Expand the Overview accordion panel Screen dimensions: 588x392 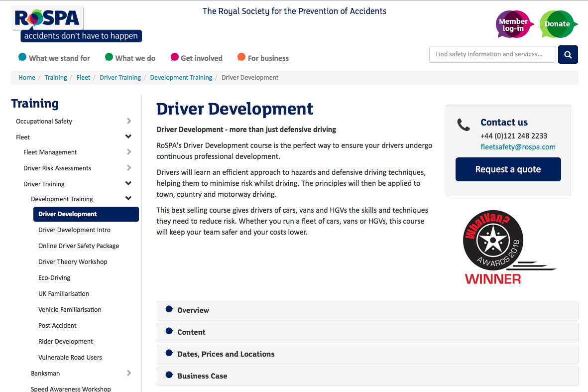(367, 311)
